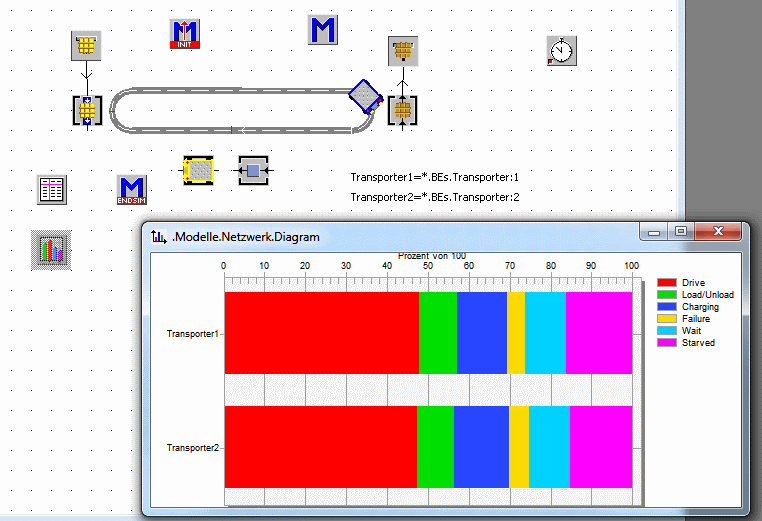This screenshot has height=521, width=762.
Task: Select the station with the blue square
Action: point(254,171)
